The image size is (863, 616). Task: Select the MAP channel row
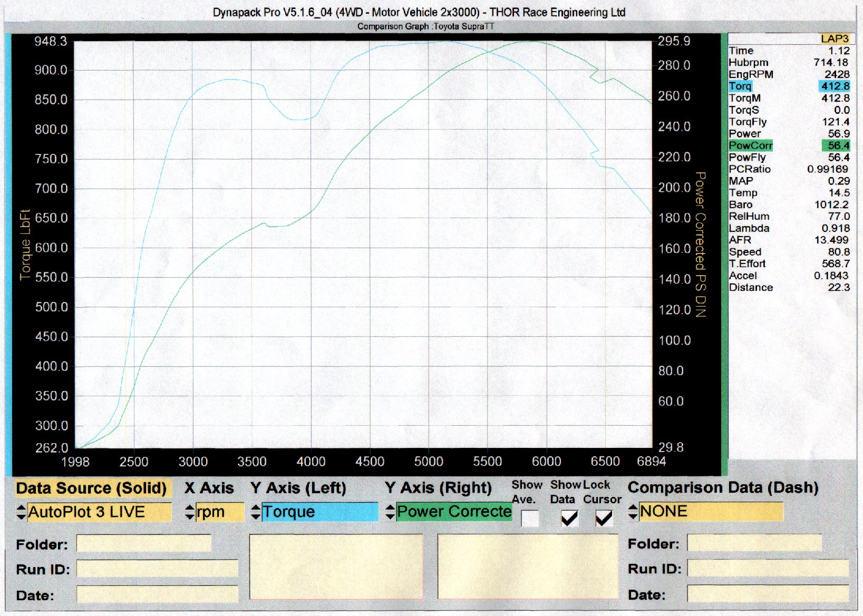coord(789,181)
